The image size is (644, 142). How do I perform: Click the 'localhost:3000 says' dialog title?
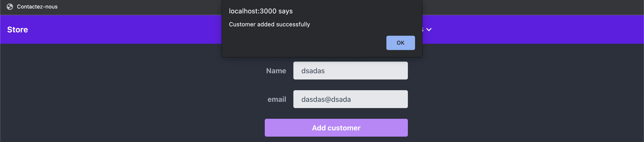(x=261, y=11)
